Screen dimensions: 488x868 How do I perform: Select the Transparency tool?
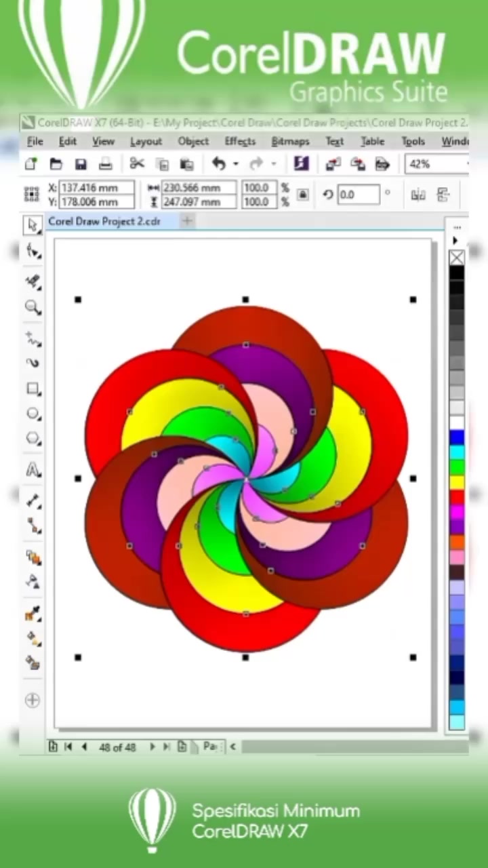tap(33, 582)
